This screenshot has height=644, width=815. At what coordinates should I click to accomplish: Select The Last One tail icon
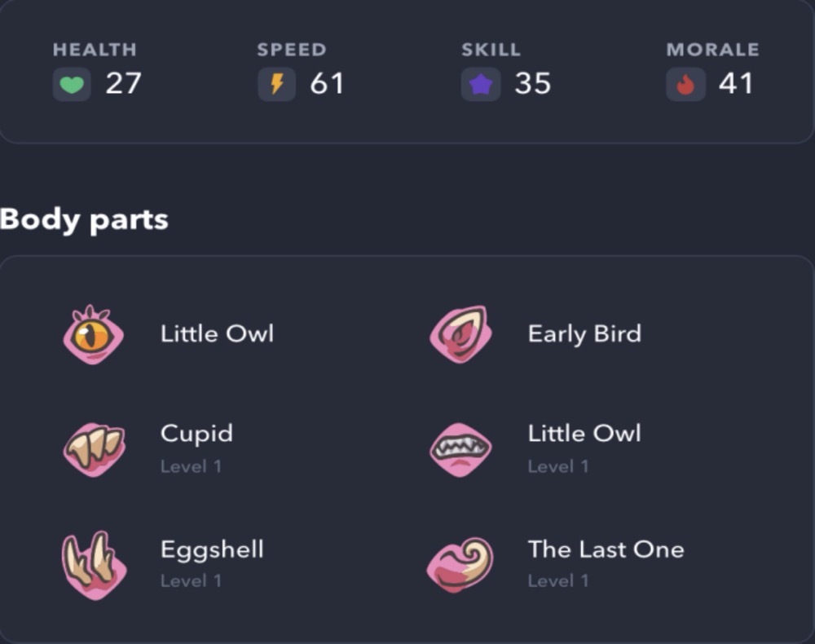point(460,565)
